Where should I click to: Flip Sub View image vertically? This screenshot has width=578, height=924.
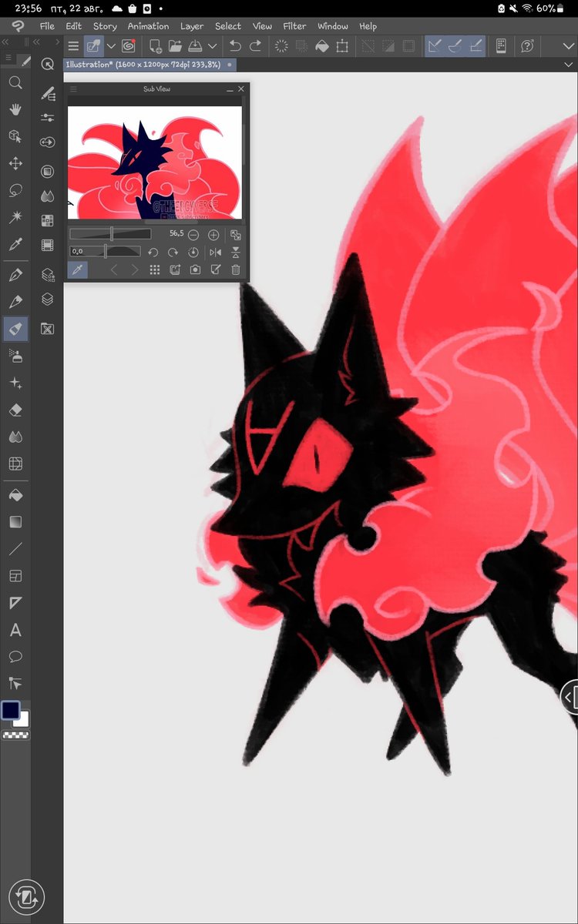[236, 252]
